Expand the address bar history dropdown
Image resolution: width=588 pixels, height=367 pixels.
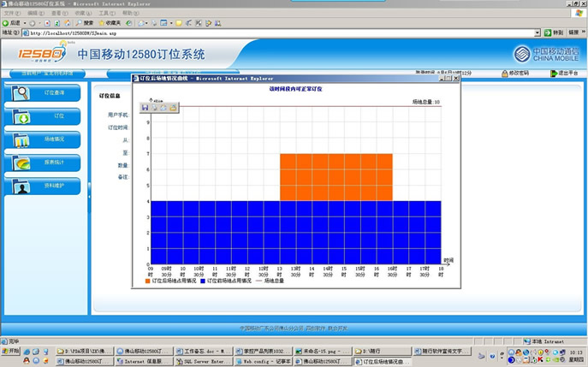(x=538, y=33)
